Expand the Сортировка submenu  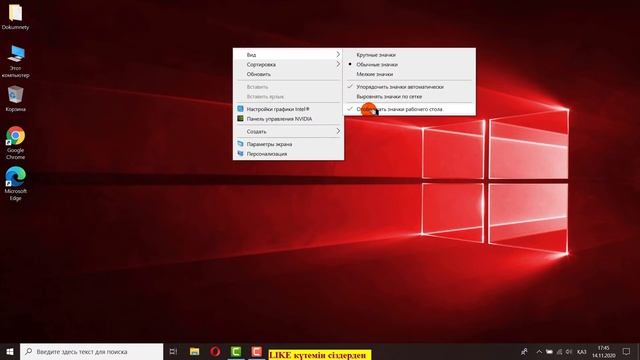(288, 64)
